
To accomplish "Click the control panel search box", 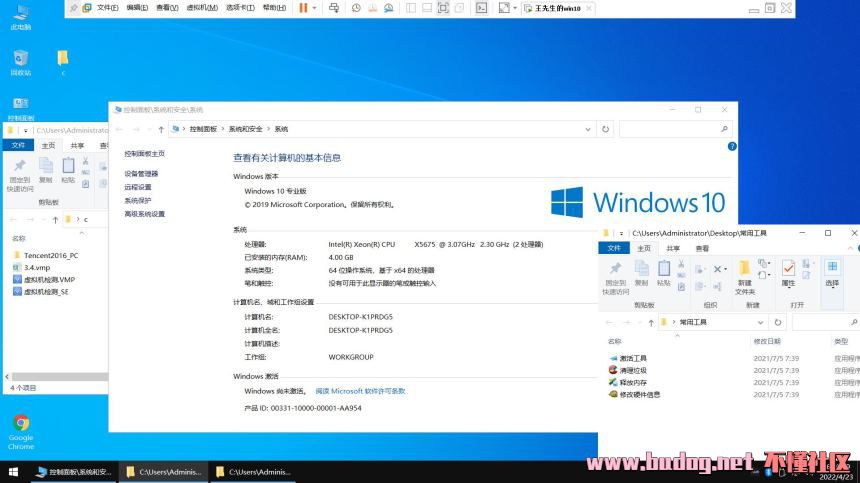I will [x=675, y=129].
